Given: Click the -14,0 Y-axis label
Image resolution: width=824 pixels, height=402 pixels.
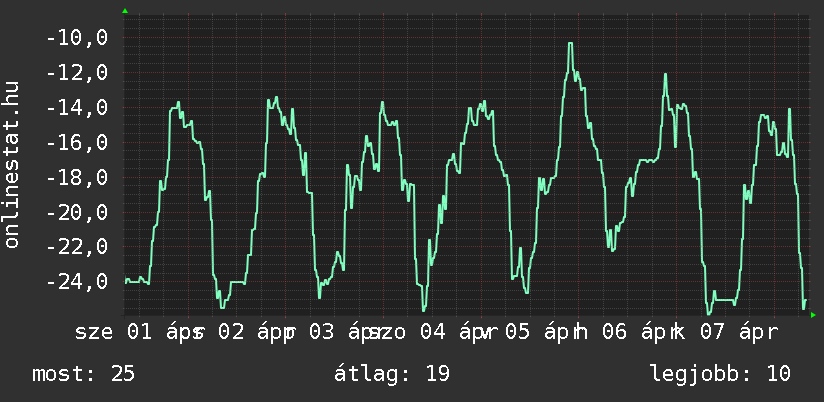Looking at the screenshot, I should (76, 109).
